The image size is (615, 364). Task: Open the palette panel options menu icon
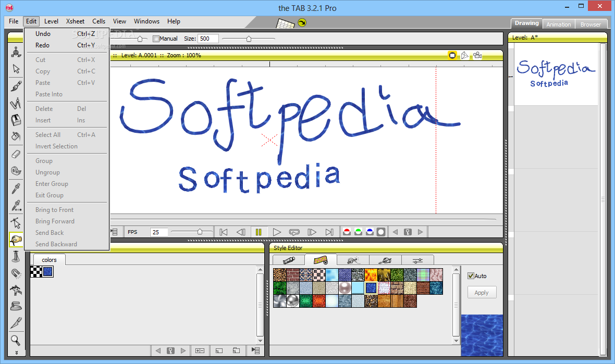pos(256,350)
